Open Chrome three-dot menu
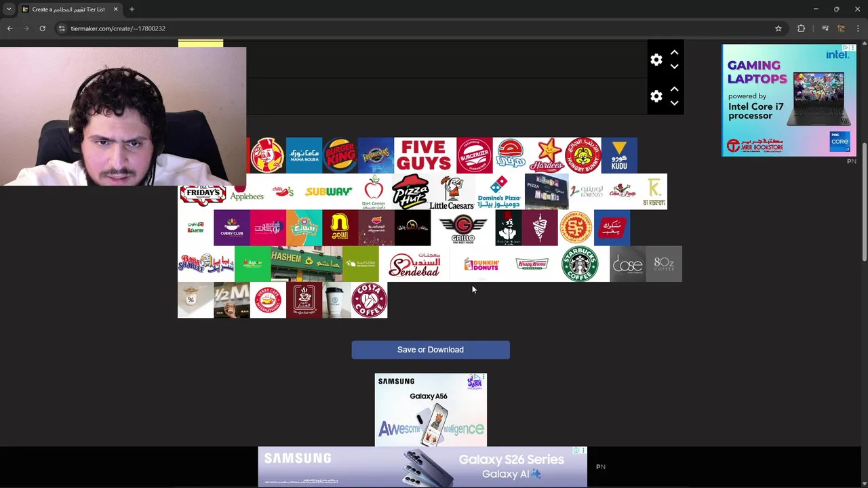The image size is (868, 488). [857, 28]
